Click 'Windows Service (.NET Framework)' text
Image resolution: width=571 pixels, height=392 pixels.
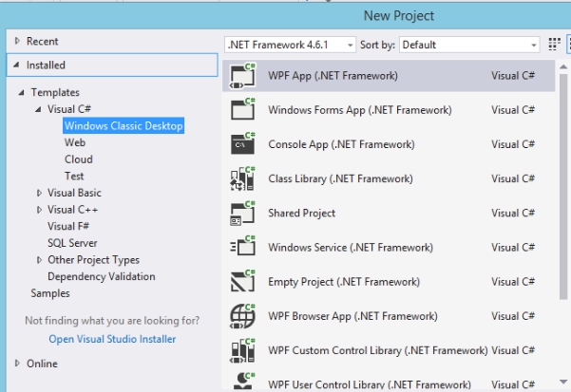click(351, 248)
